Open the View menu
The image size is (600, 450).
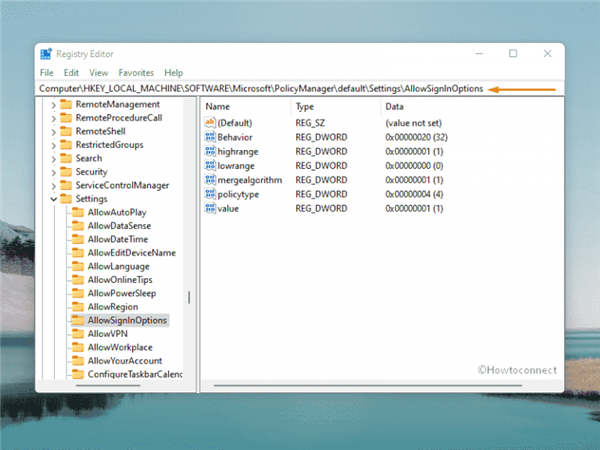click(99, 73)
